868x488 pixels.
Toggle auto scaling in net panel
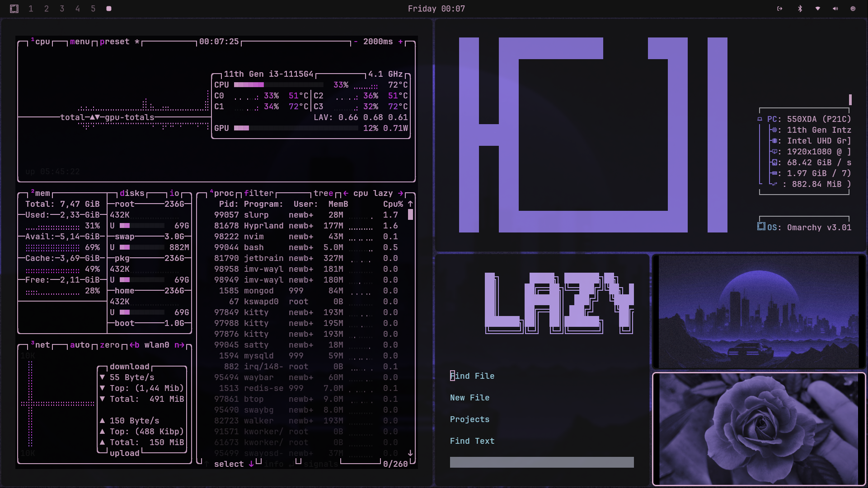point(80,345)
